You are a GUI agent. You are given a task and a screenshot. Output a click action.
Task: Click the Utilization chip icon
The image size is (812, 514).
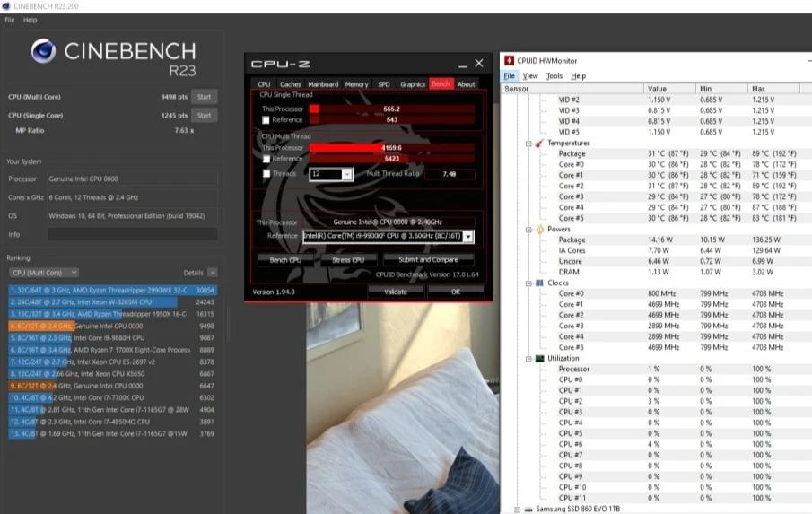[539, 358]
